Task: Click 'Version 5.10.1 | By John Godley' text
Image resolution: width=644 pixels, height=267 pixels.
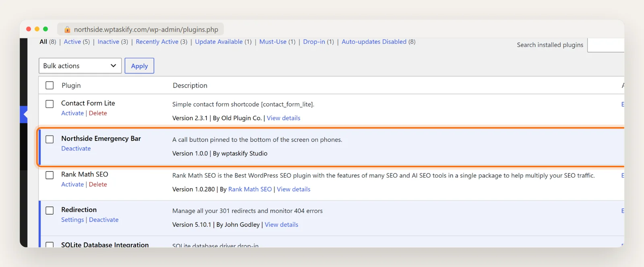Action: pyautogui.click(x=216, y=224)
